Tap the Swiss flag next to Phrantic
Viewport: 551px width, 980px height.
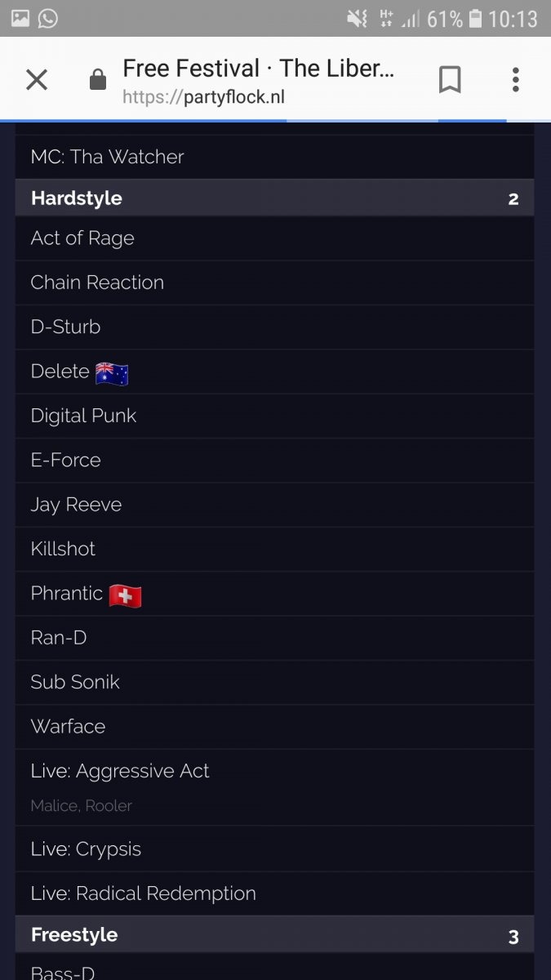[x=125, y=595]
